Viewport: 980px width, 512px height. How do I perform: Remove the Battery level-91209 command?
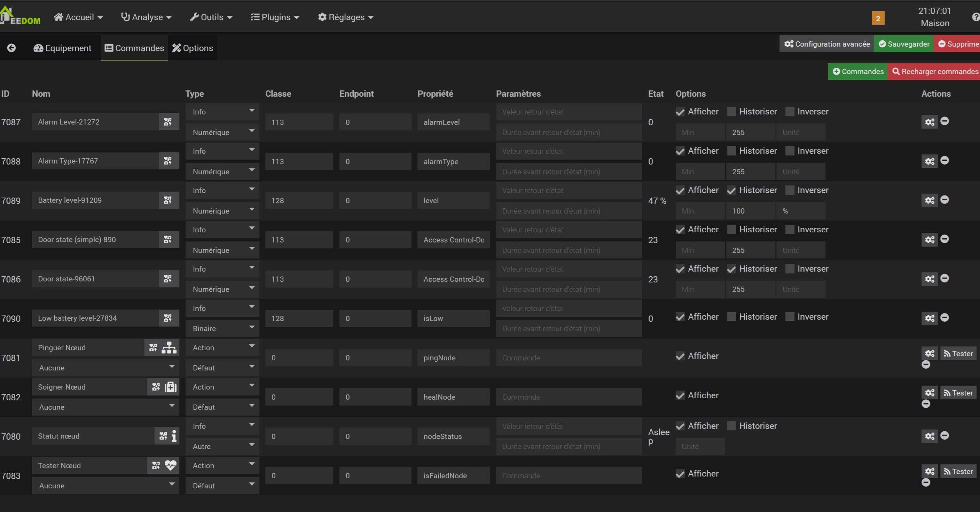click(x=944, y=200)
